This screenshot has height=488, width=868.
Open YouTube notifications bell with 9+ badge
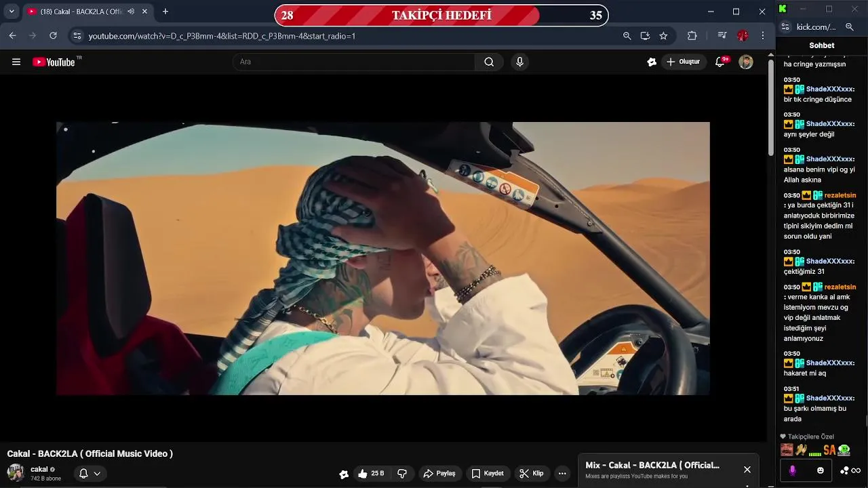coord(721,62)
